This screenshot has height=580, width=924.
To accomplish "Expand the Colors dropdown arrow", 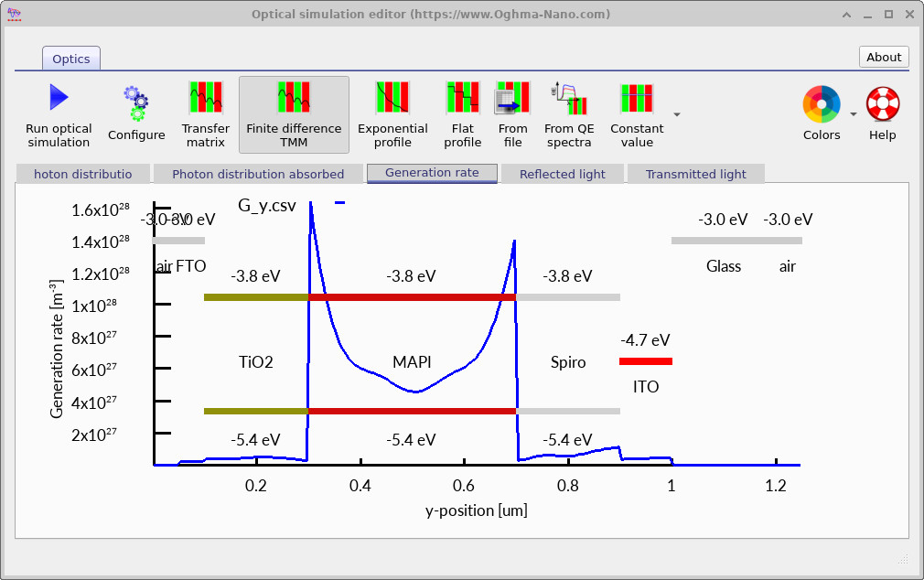I will tap(853, 114).
